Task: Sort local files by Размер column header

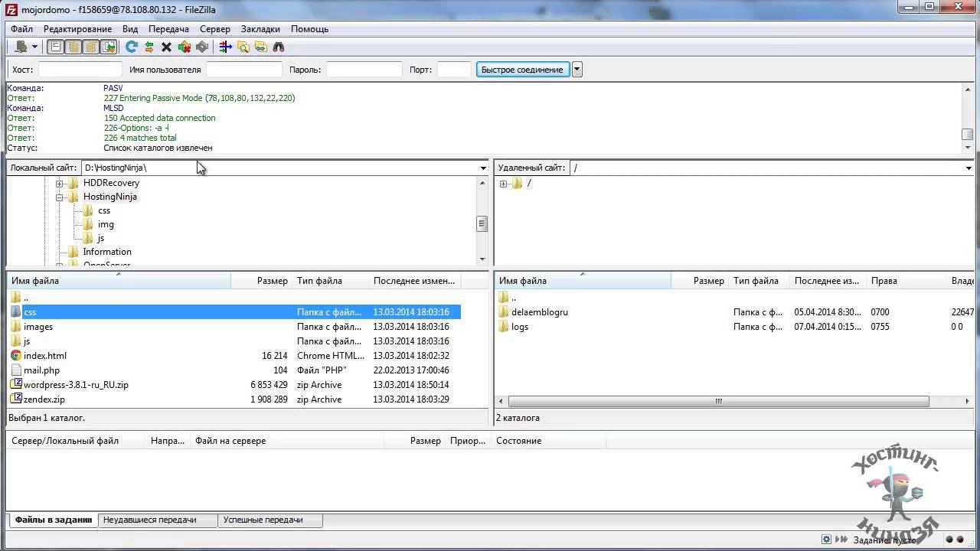Action: 272,281
